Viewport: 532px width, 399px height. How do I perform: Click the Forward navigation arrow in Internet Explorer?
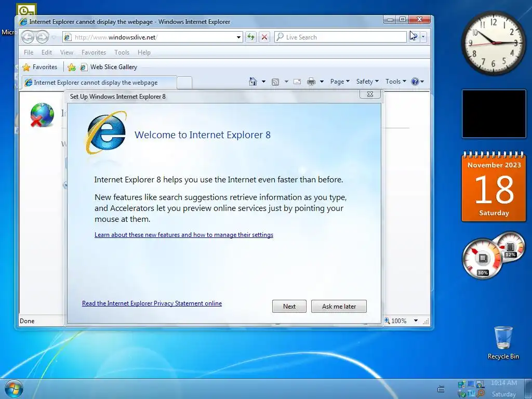click(43, 37)
